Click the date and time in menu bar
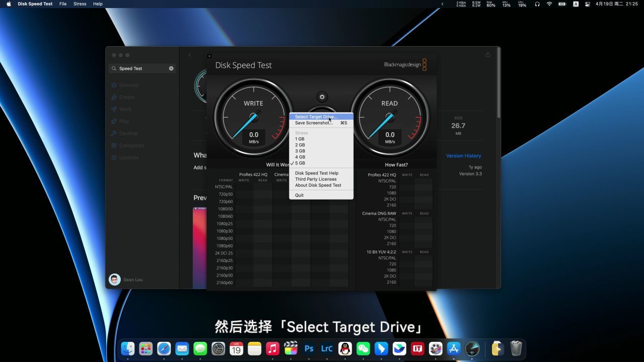Screen dimensions: 644x362 click(616, 4)
